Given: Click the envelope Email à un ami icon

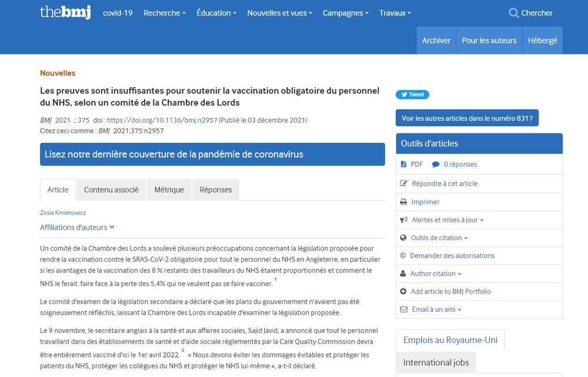Looking at the screenshot, I should point(403,309).
